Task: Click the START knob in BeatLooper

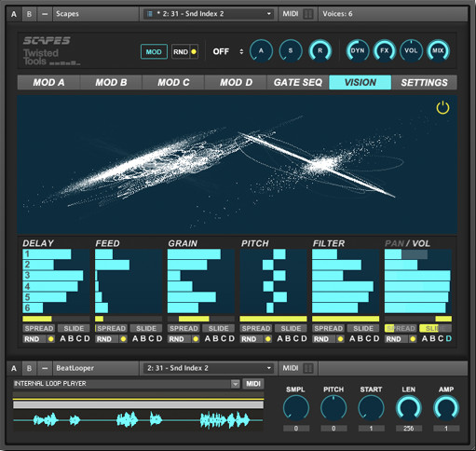Action: point(371,408)
